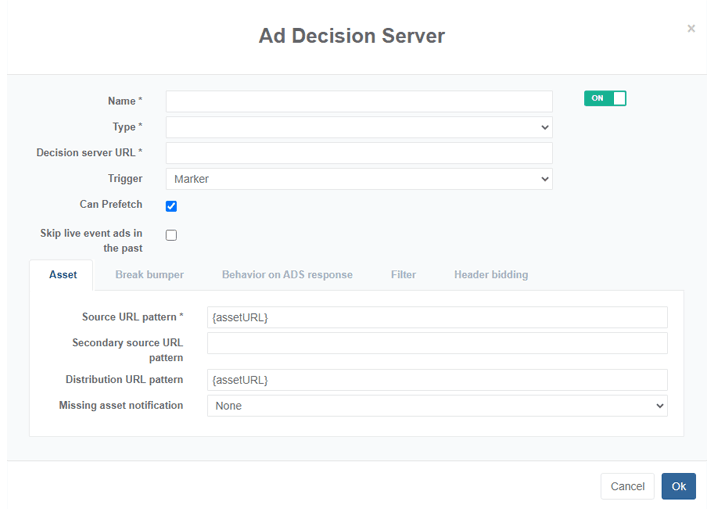This screenshot has width=714, height=511.
Task: Click the Missing asset notification label
Action: [x=121, y=405]
